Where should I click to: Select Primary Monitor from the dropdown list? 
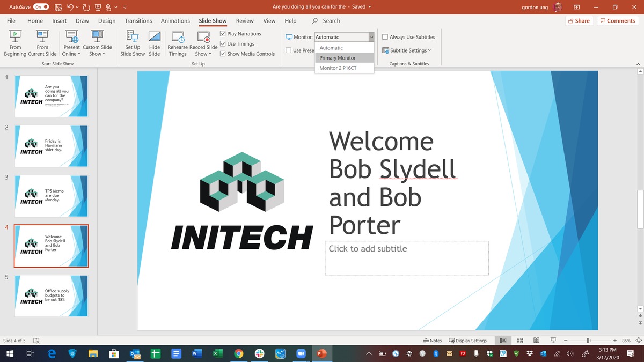point(338,58)
